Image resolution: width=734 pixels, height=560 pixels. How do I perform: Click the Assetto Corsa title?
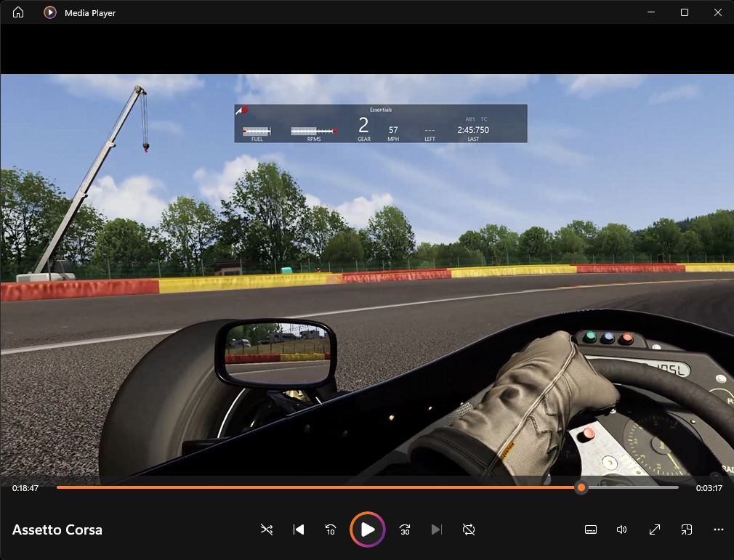coord(57,529)
